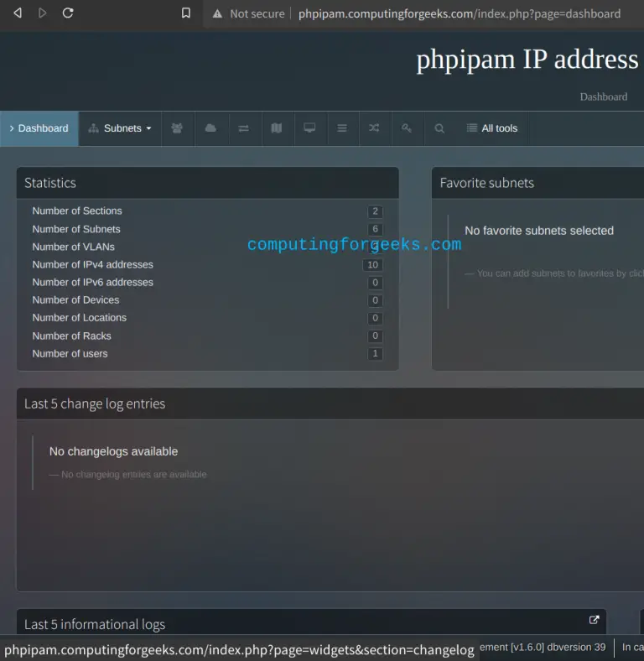
Task: Bookmark this page using the bookmark icon
Action: (186, 13)
